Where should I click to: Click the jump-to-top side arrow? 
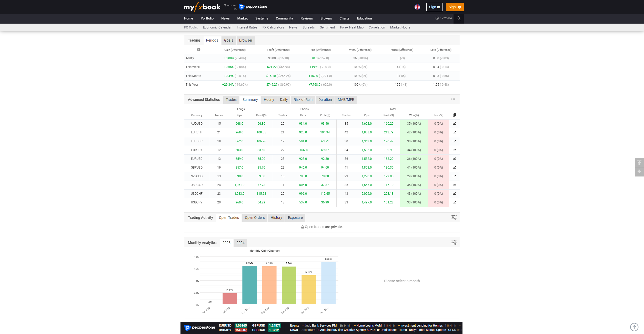point(639,163)
